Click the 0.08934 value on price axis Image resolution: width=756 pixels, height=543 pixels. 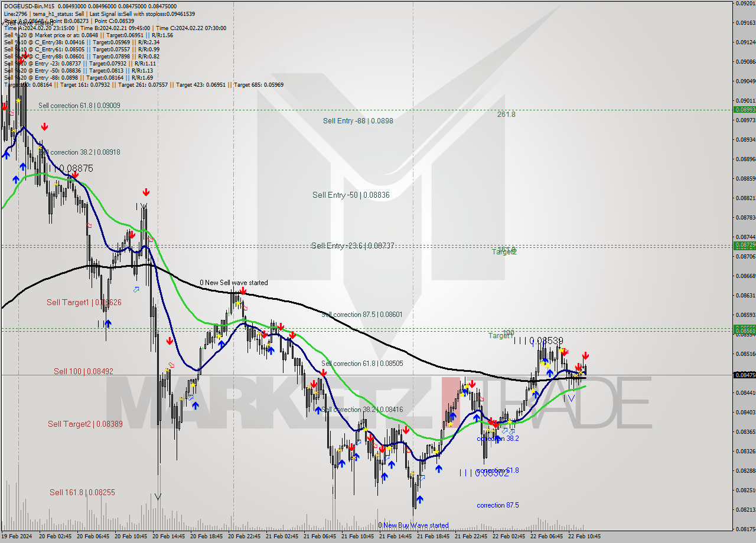tap(745, 140)
